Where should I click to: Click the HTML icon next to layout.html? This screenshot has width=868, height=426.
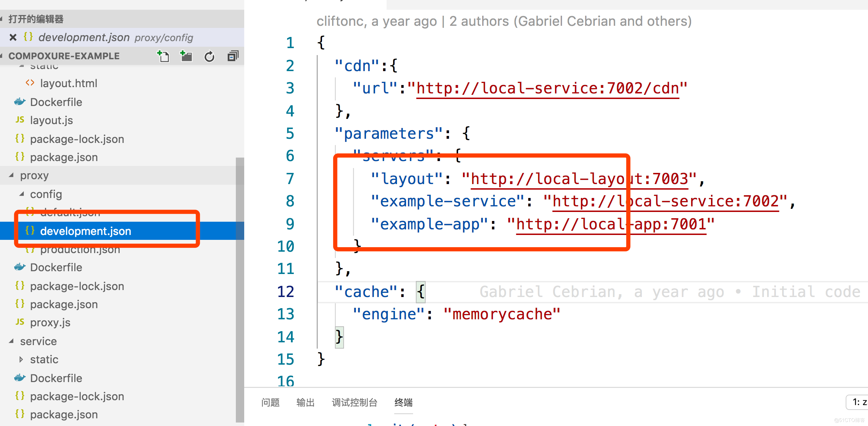pyautogui.click(x=30, y=83)
